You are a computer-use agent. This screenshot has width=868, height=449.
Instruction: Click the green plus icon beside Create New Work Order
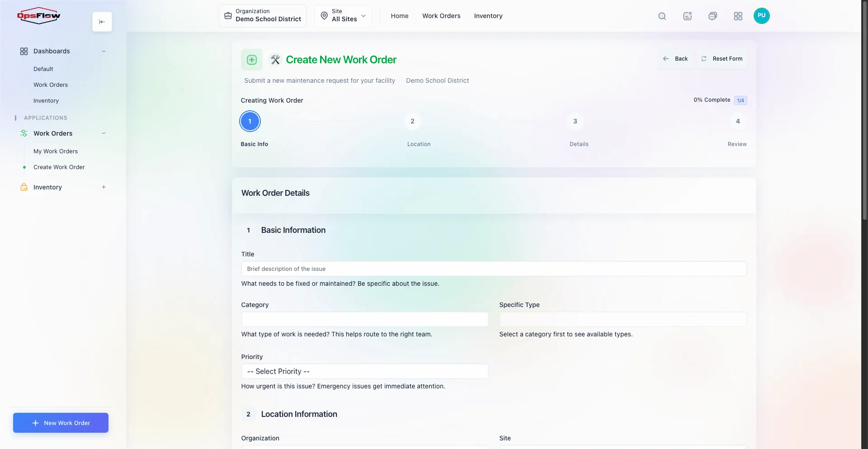tap(251, 59)
